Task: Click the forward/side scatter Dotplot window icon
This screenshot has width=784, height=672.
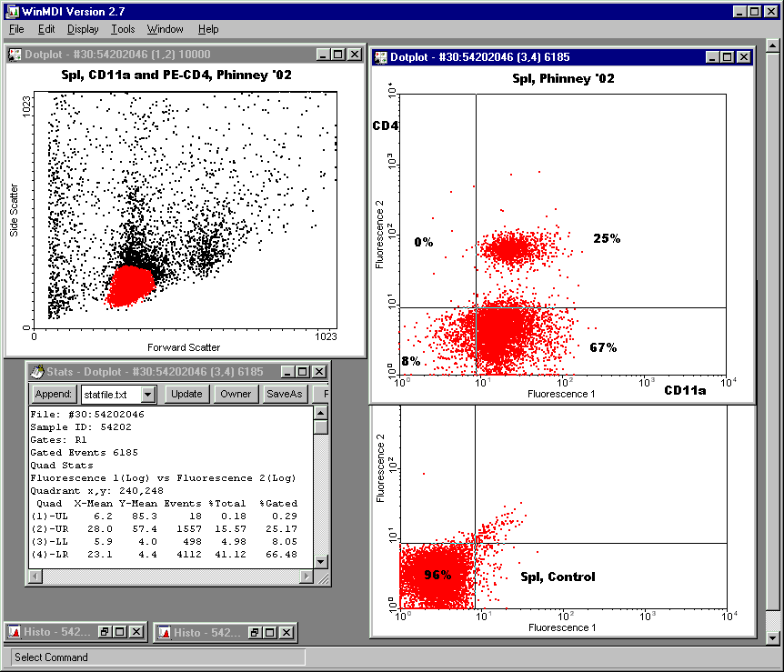Action: 15,55
